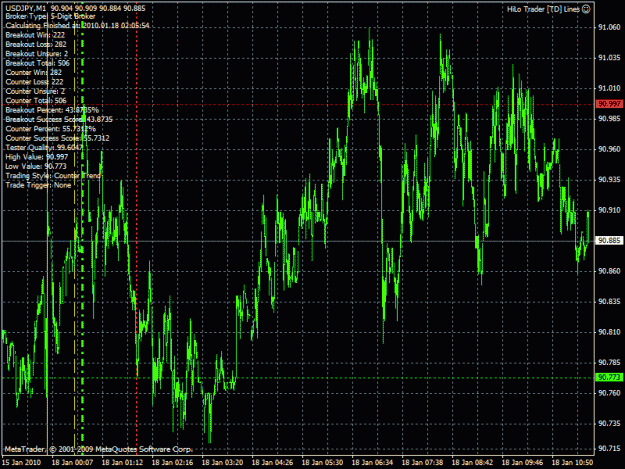
Task: Click the 90.960 price scale label
Action: click(x=609, y=149)
